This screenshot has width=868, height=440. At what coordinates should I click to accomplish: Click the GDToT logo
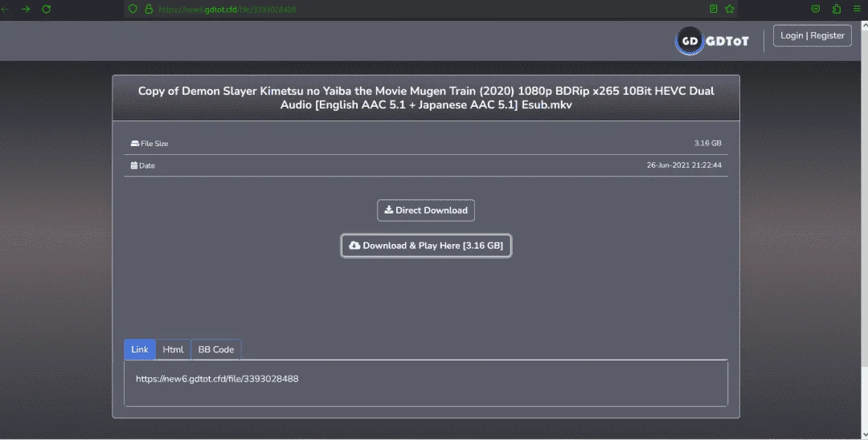point(712,41)
